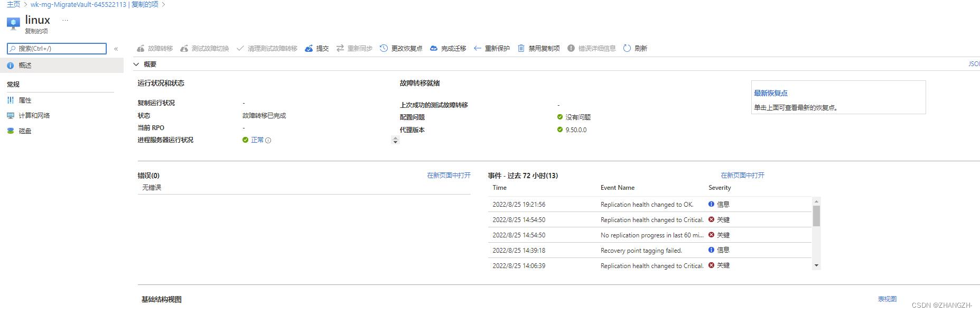Select 'Recovery point tagging failed.' event
Screen dimensions: 980x313
click(x=641, y=250)
